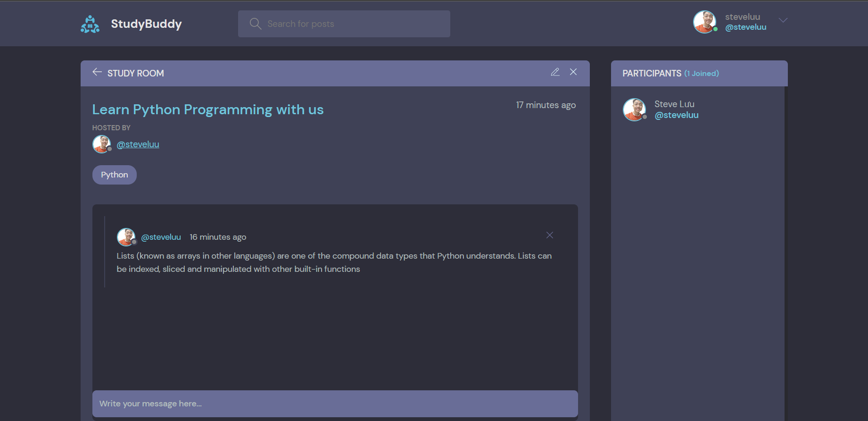Click the profile avatar in the top bar
Image resolution: width=868 pixels, height=421 pixels.
click(705, 21)
